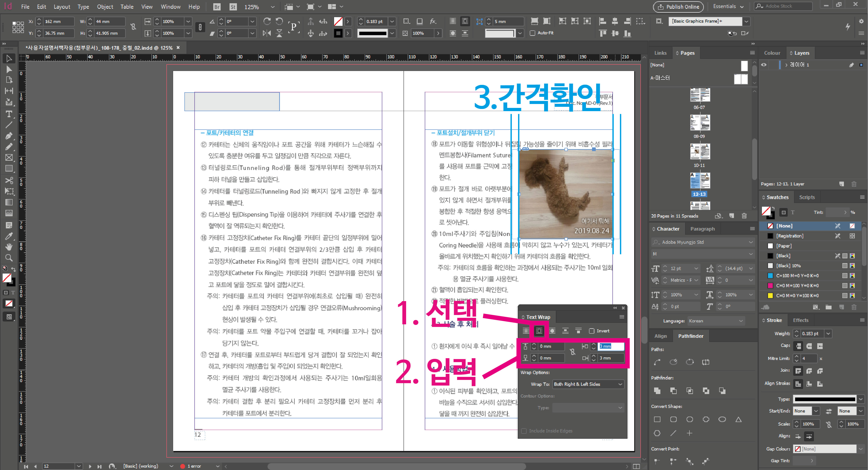Select the Gradient Swatch tool
This screenshot has height=470, width=868.
click(9, 202)
